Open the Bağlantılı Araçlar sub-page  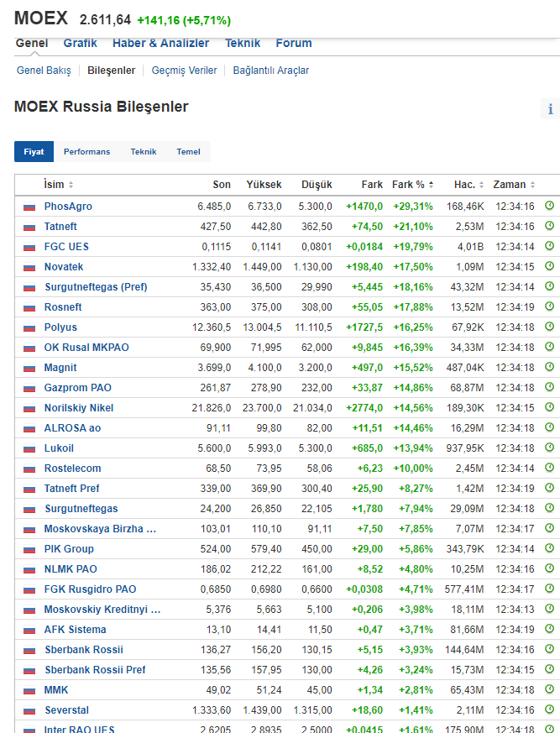(271, 71)
